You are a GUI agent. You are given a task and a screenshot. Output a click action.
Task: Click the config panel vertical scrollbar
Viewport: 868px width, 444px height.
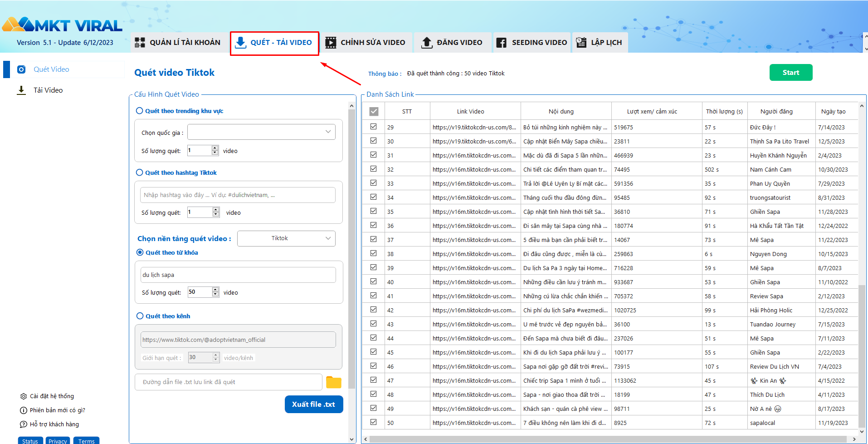[352, 250]
